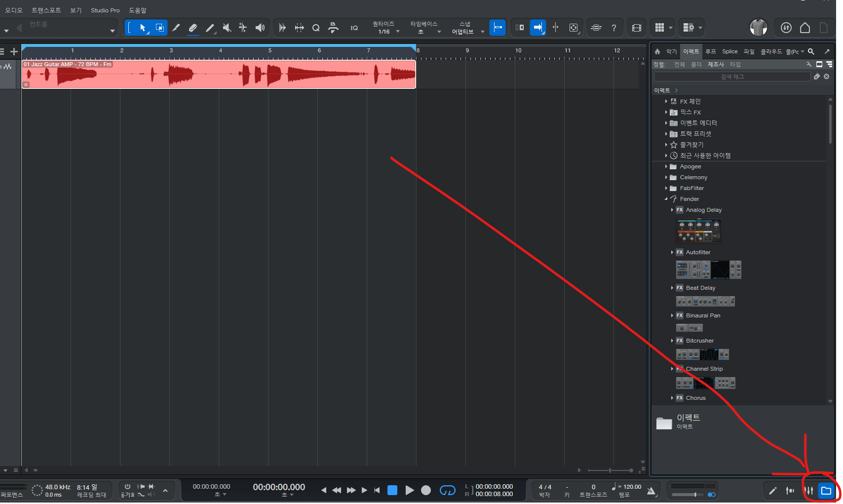Switch to the Splice browser tab

coord(729,51)
